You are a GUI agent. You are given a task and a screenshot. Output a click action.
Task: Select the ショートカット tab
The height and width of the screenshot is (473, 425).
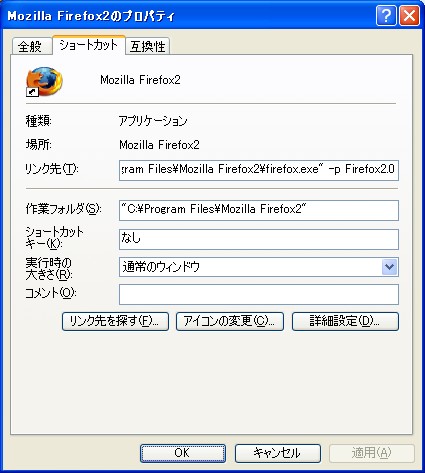[89, 45]
